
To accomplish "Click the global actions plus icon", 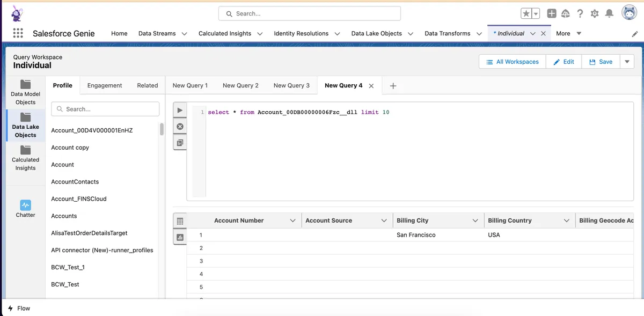I will [x=552, y=13].
